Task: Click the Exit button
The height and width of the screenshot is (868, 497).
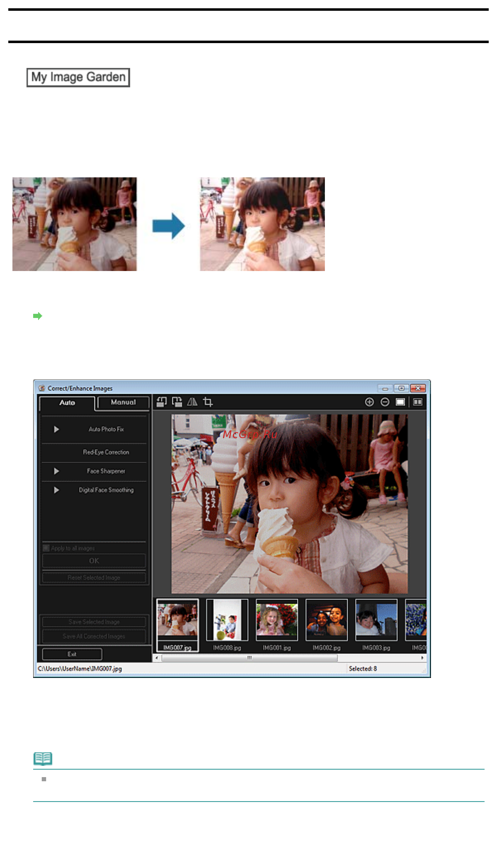Action: 72,654
